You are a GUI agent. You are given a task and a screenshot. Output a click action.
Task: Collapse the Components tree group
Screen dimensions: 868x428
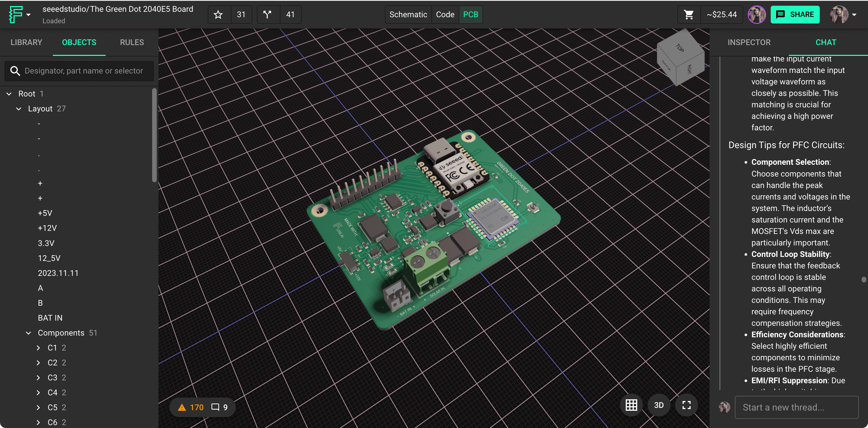click(29, 333)
